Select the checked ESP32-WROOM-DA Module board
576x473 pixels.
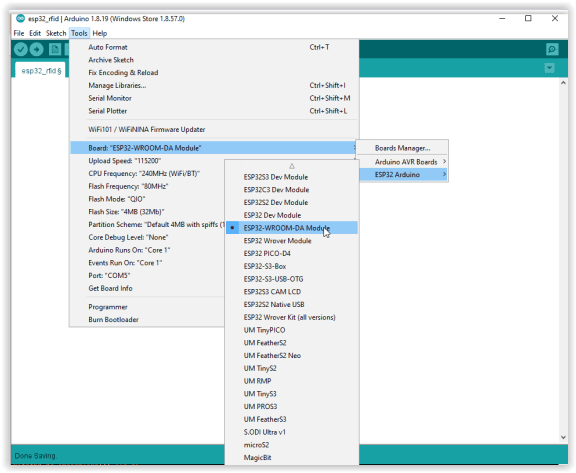pos(292,228)
